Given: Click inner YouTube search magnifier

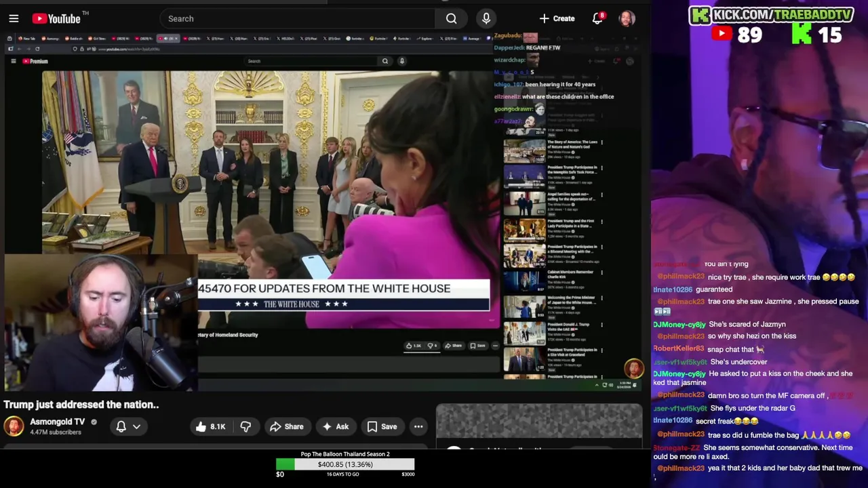Looking at the screenshot, I should 385,61.
